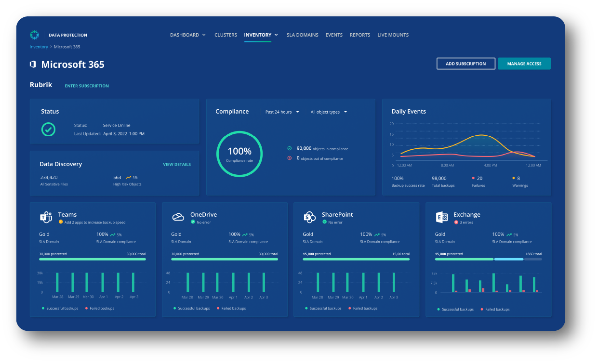
Task: Click the Exchange red errors icon
Action: [456, 222]
